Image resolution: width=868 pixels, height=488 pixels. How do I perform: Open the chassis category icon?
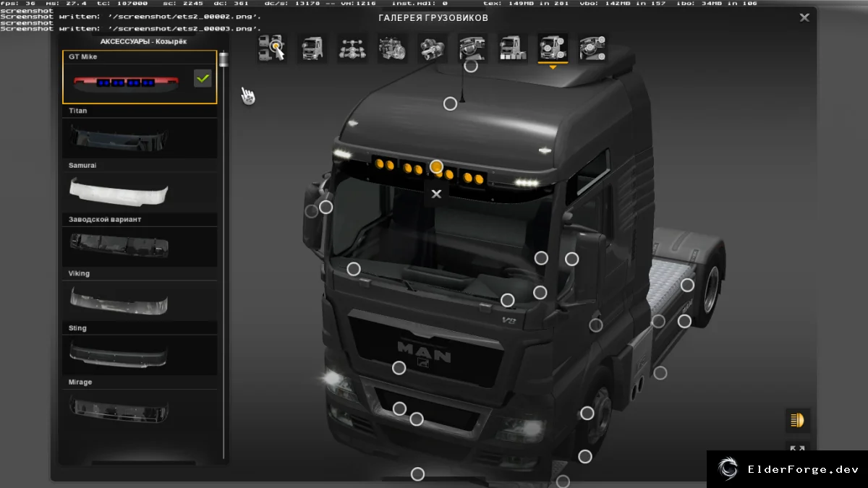pyautogui.click(x=352, y=48)
